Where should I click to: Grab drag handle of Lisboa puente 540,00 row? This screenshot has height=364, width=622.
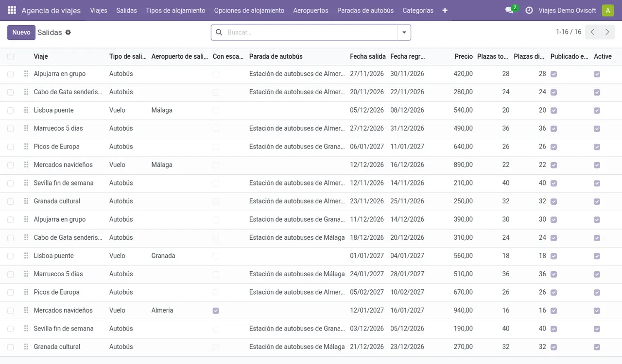[26, 110]
